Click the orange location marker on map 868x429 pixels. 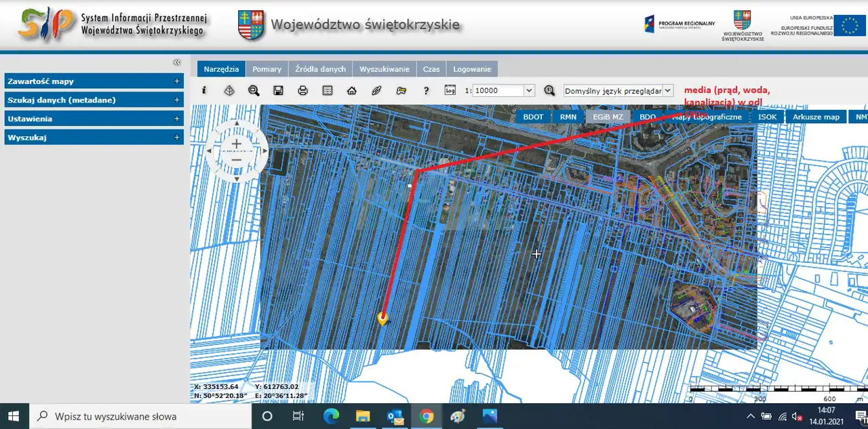[382, 318]
